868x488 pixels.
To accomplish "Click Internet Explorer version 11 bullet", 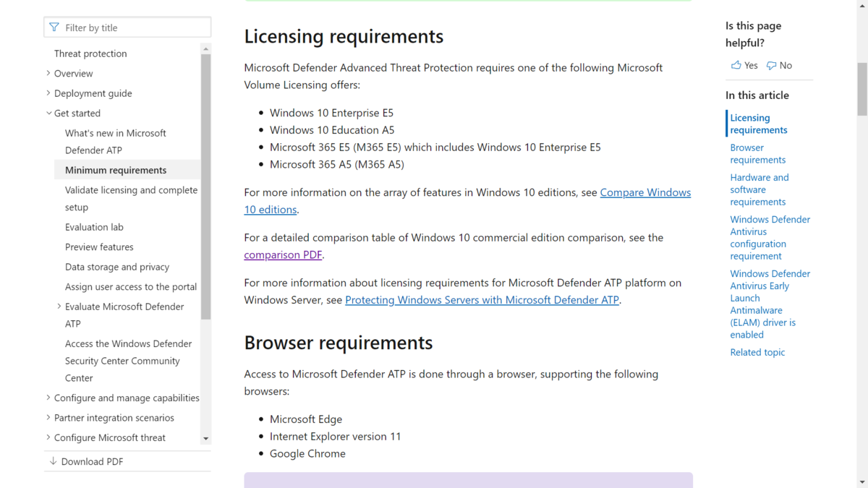I will coord(335,437).
